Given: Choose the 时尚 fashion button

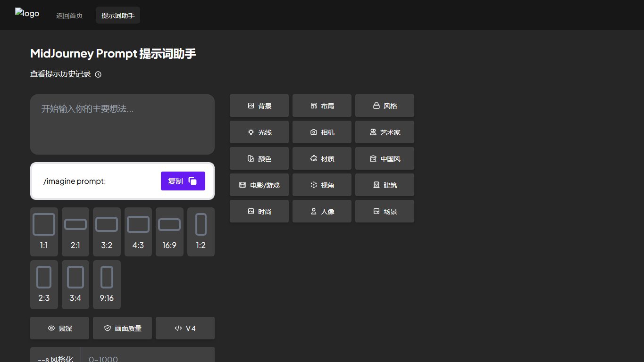Looking at the screenshot, I should (x=259, y=211).
